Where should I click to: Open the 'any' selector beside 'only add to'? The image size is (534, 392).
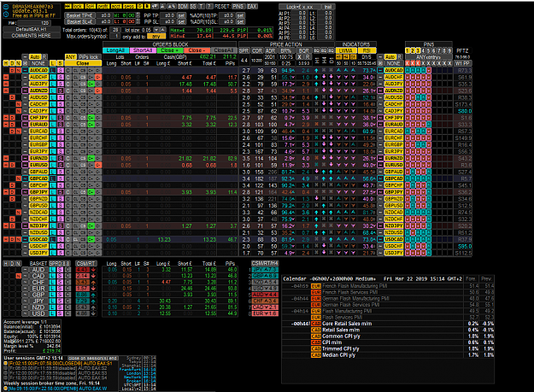(156, 37)
